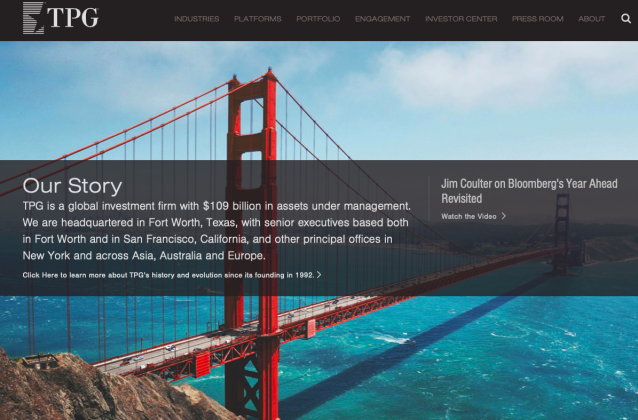Click the TPG logo in the header

pos(61,18)
